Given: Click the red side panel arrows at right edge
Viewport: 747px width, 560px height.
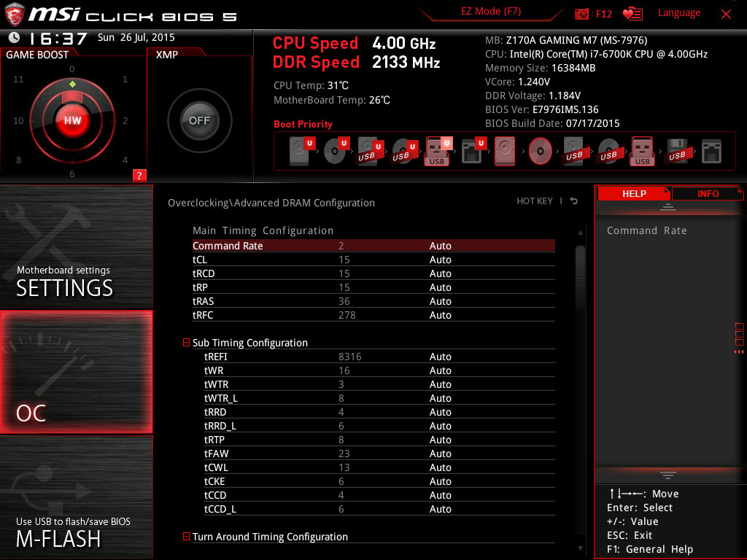Looking at the screenshot, I should (739, 352).
